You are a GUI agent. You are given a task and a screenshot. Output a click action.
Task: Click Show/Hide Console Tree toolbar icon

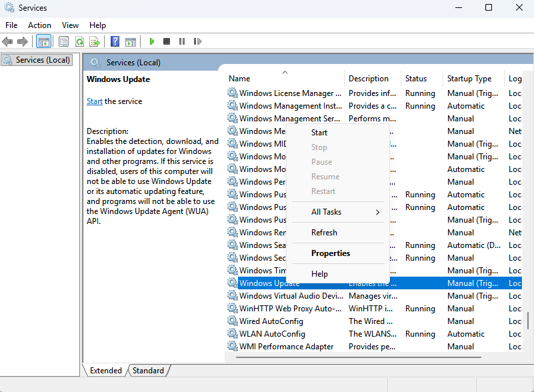[44, 41]
